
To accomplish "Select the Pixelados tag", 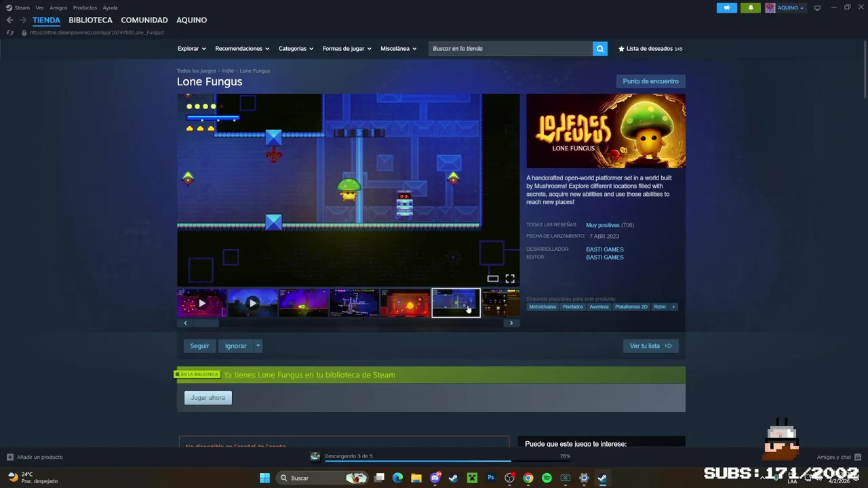I will pos(572,307).
